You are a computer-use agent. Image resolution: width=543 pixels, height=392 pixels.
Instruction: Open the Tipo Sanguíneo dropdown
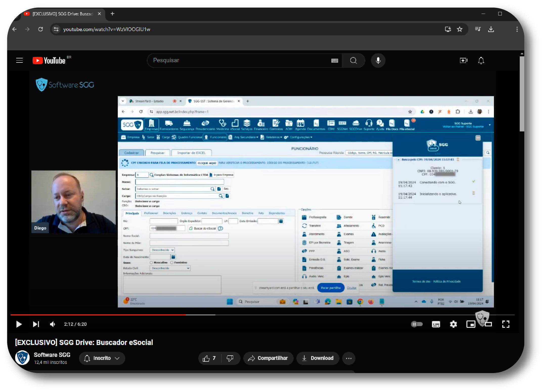pos(162,250)
